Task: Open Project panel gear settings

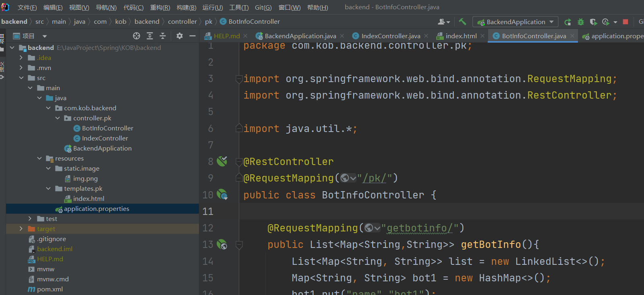Action: 180,36
